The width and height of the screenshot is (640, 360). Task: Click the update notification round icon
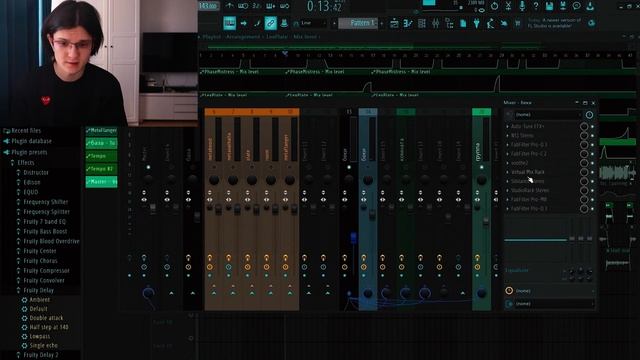(591, 23)
